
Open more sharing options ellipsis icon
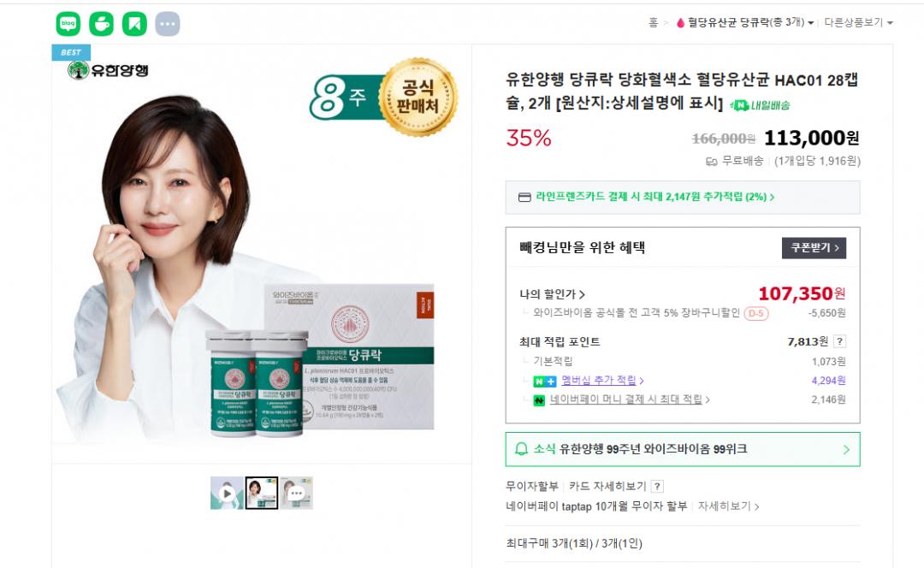point(168,24)
